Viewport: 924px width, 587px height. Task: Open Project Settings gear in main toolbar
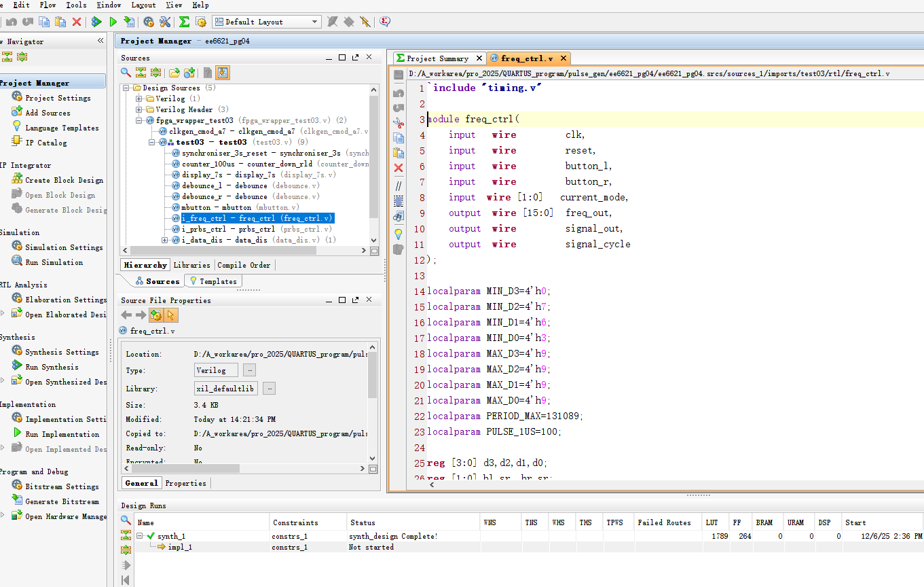pyautogui.click(x=149, y=22)
